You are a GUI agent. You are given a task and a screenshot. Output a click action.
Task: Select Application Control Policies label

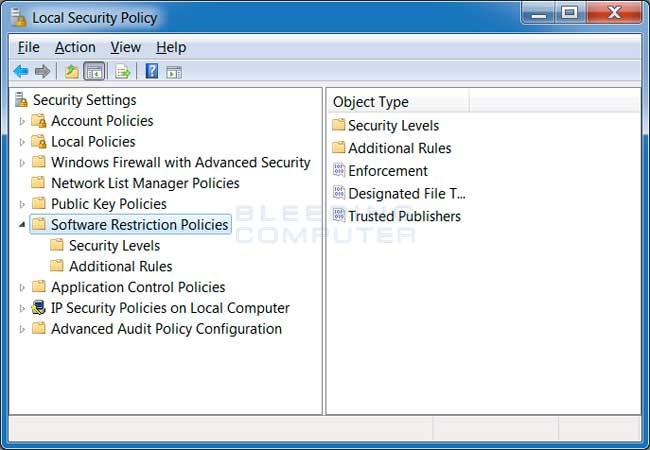point(138,287)
